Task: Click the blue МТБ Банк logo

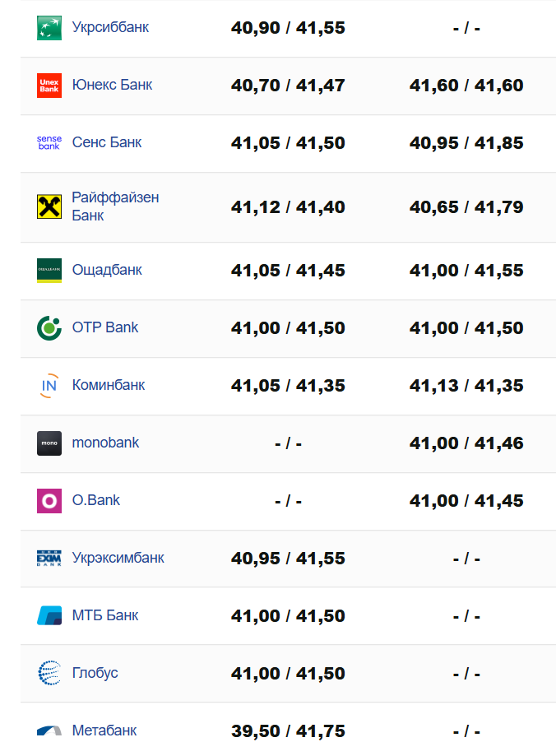Action: [x=49, y=615]
